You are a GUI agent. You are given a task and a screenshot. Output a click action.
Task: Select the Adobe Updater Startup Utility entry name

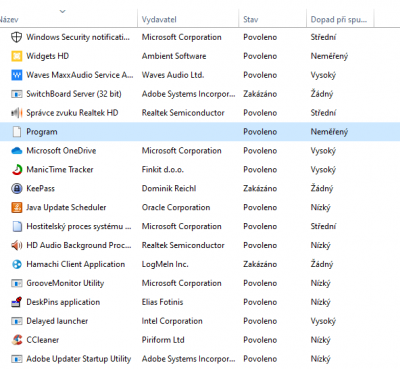79,359
